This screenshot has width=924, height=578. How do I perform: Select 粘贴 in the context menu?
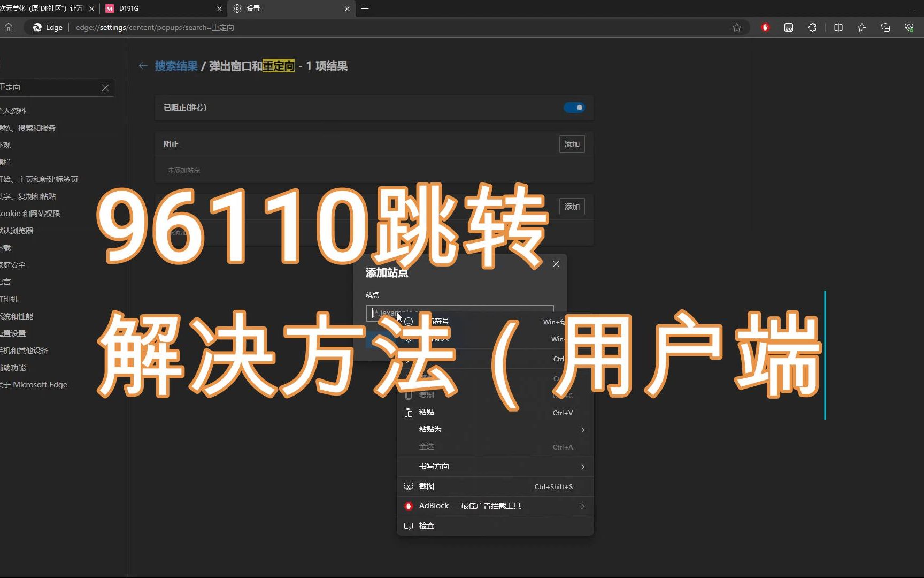495,413
